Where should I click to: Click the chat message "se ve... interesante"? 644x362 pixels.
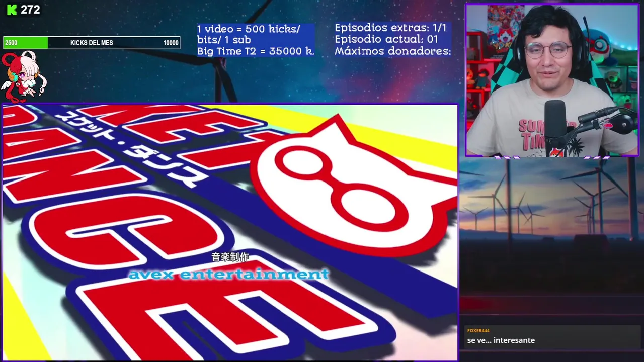pyautogui.click(x=501, y=340)
